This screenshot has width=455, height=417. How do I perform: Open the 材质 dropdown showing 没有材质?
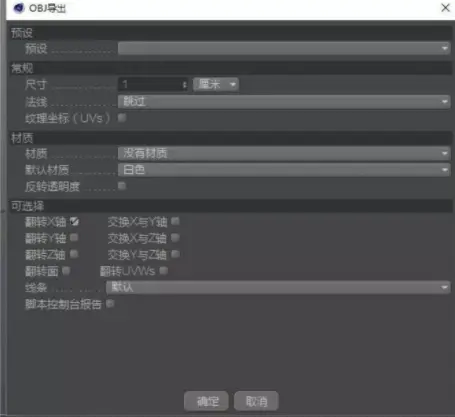(284, 153)
